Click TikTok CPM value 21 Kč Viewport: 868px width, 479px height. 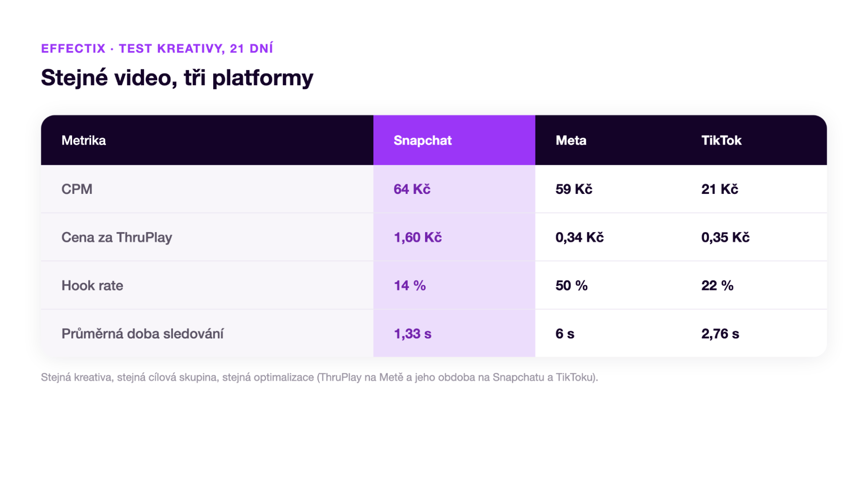tap(719, 189)
